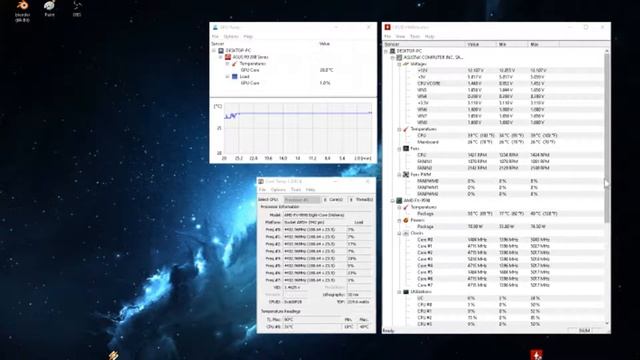Select the Package row under Powers

(x=509, y=227)
